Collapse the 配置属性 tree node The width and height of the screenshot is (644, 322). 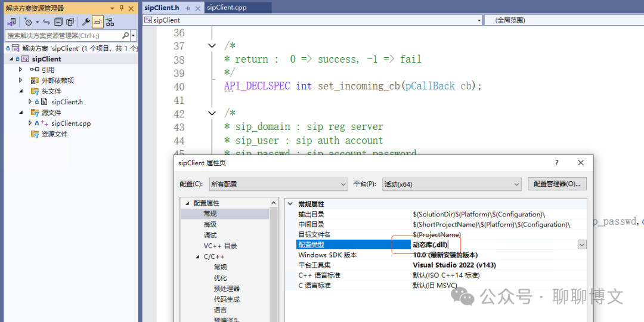click(188, 203)
